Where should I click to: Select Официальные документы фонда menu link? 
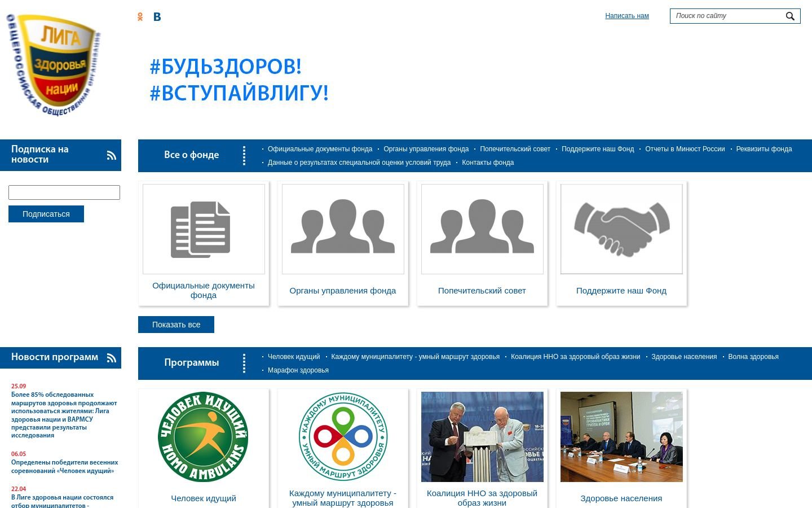point(320,149)
